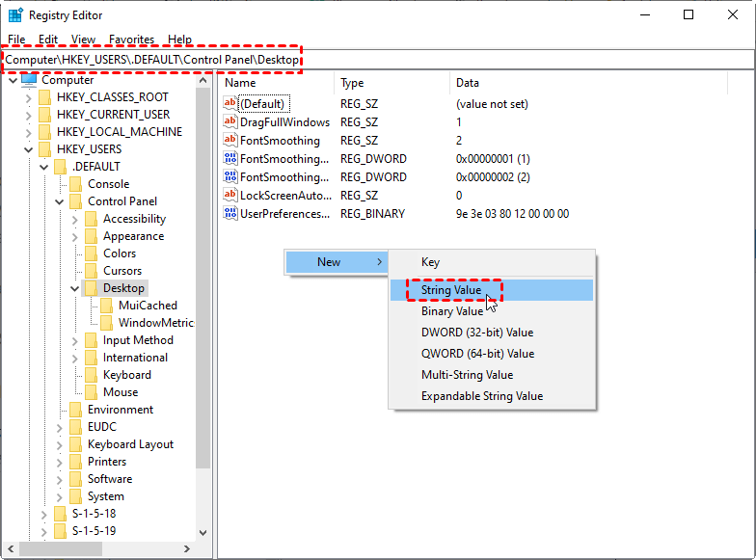Click the Computer icon in the tree

(x=29, y=79)
